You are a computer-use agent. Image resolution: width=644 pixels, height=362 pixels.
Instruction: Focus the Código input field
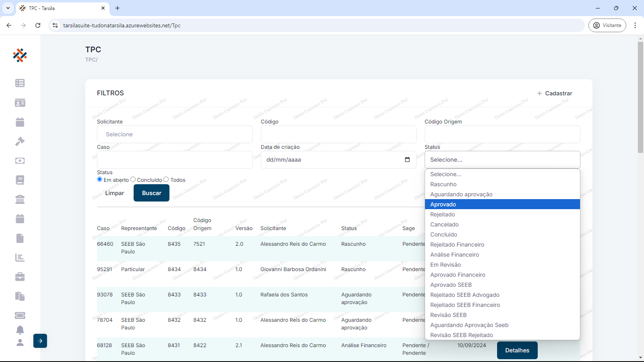tap(338, 134)
